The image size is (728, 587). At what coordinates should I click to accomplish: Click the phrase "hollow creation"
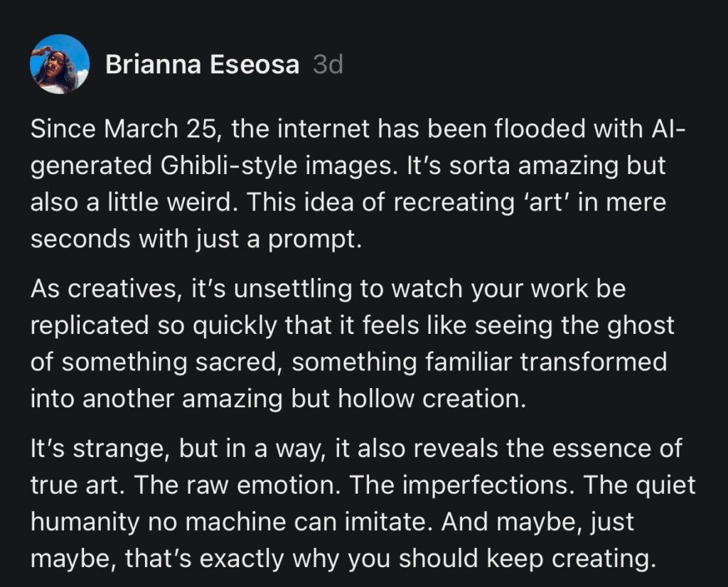coord(451,399)
